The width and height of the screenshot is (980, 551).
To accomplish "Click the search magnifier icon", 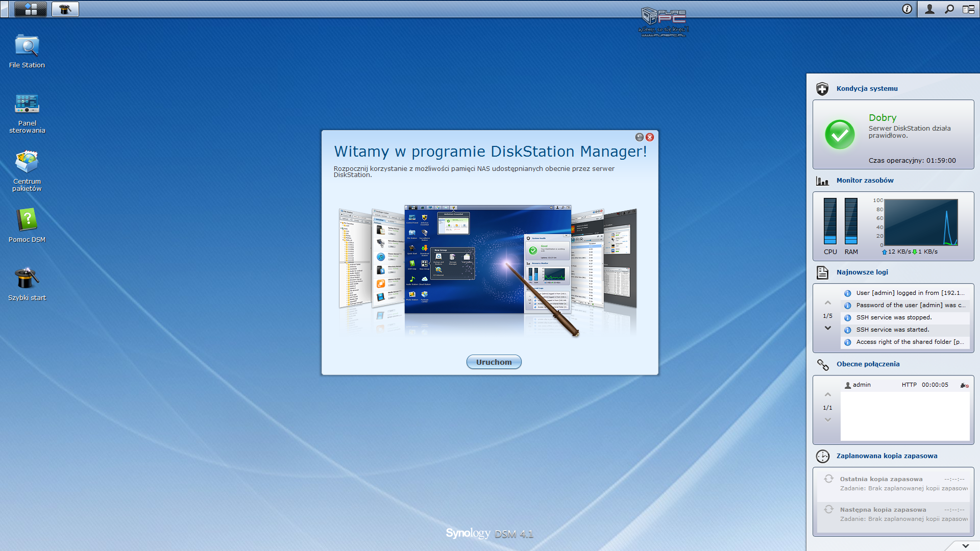I will coord(949,9).
